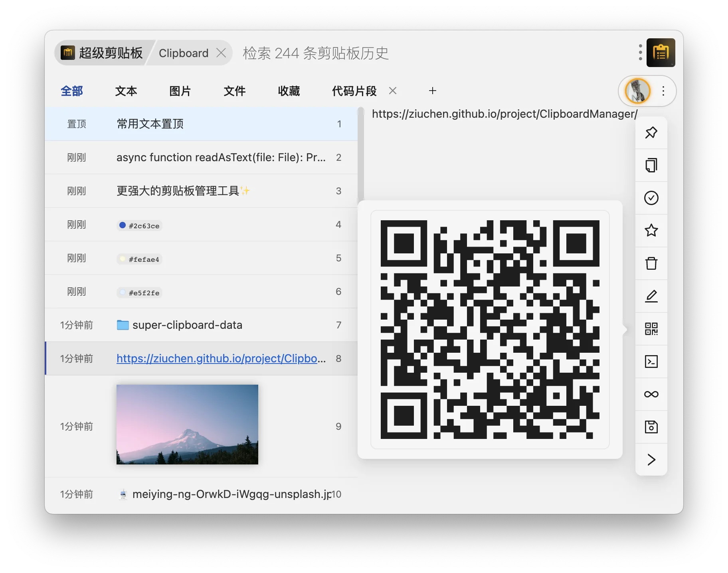Switch to the 收藏 tab
The width and height of the screenshot is (728, 573).
289,91
